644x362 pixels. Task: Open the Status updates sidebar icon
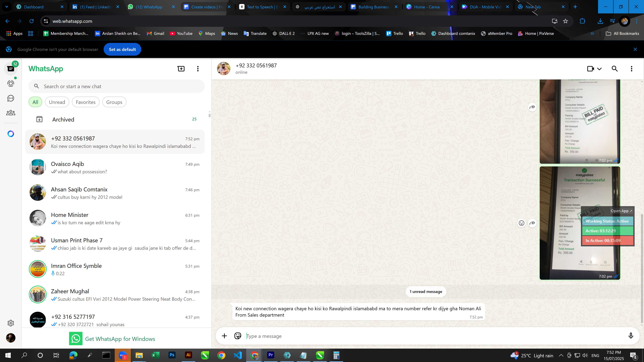(11, 83)
